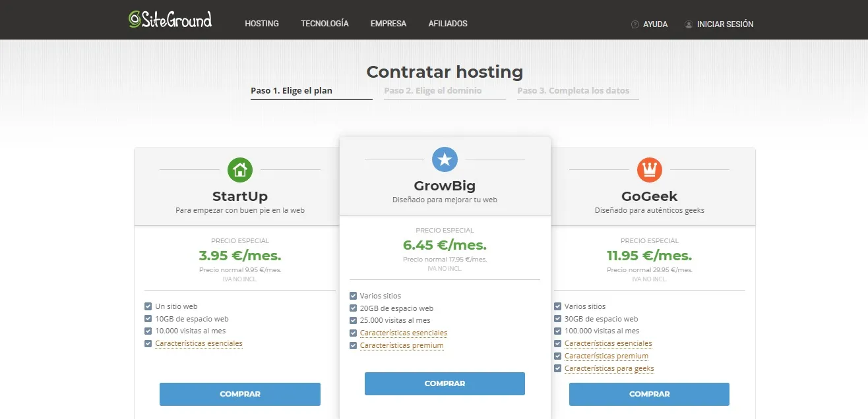The width and height of the screenshot is (868, 419).
Task: Click the SiteGround logo
Action: pyautogui.click(x=170, y=20)
